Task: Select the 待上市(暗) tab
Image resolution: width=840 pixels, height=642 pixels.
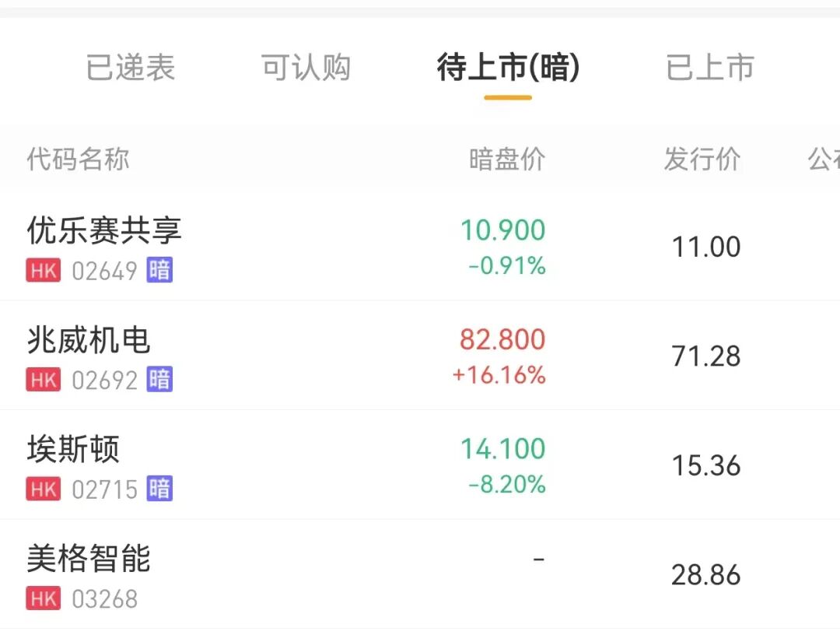Action: 508,68
